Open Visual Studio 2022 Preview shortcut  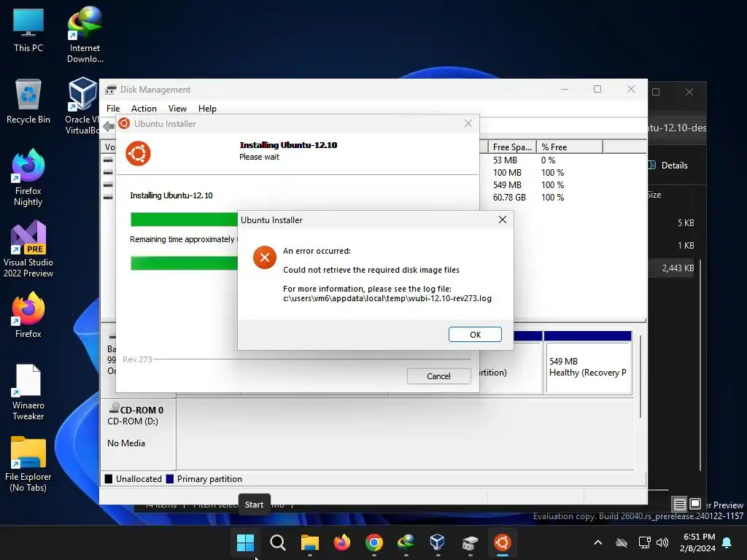point(28,249)
